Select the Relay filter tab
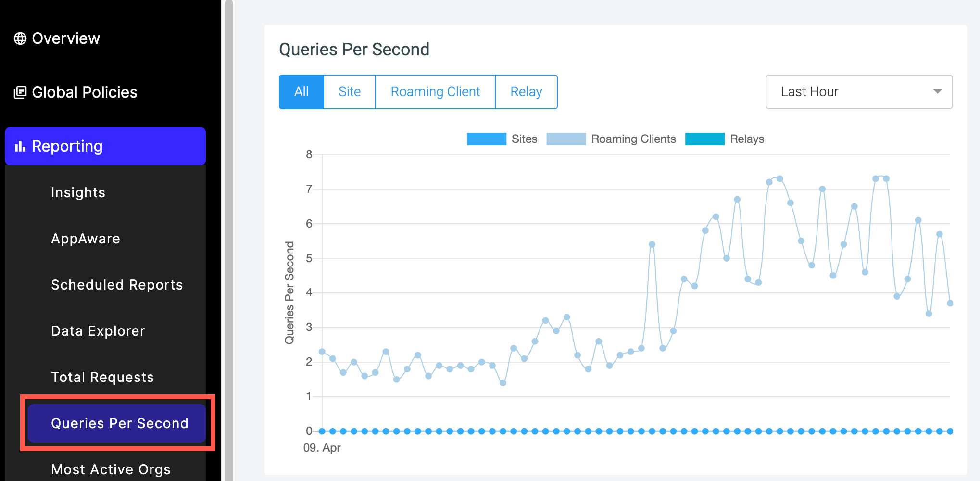The height and width of the screenshot is (481, 980). pos(526,91)
